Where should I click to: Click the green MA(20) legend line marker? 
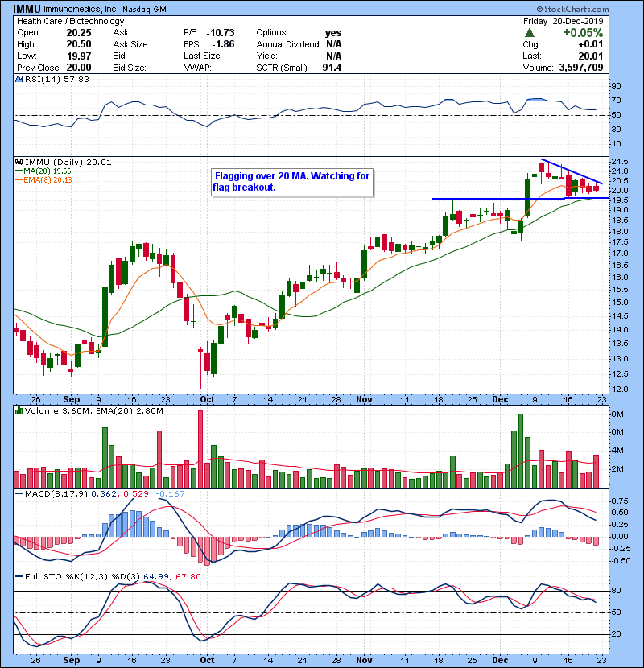click(18, 171)
